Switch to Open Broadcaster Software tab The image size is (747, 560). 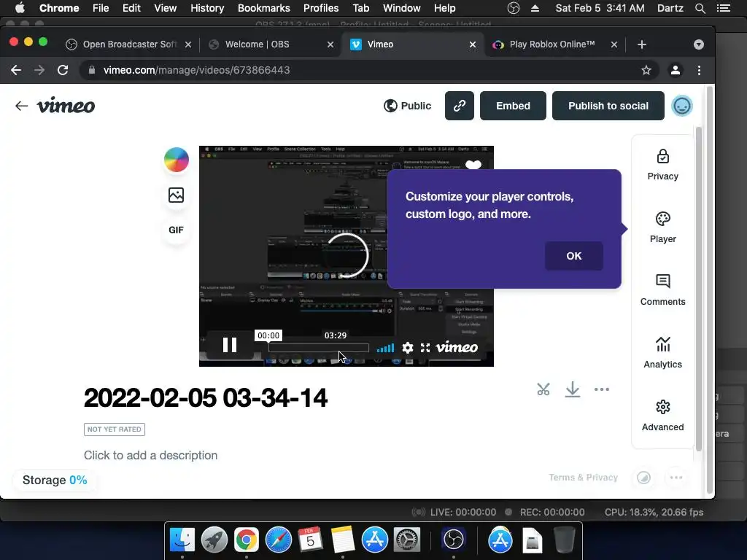click(129, 44)
